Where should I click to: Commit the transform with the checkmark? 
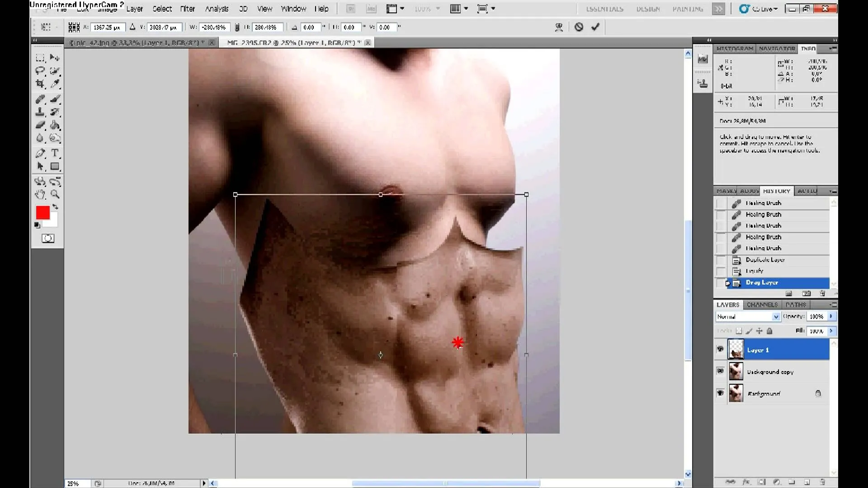[595, 27]
